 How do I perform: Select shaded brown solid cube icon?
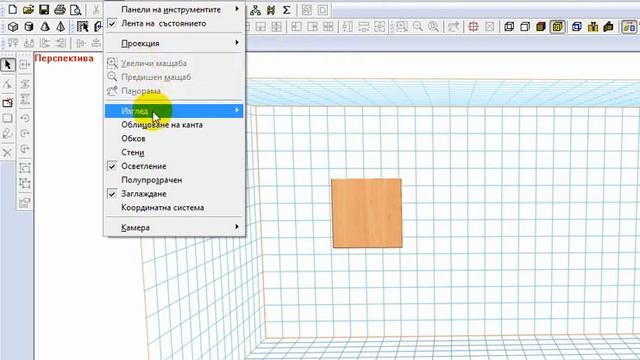pos(541,27)
